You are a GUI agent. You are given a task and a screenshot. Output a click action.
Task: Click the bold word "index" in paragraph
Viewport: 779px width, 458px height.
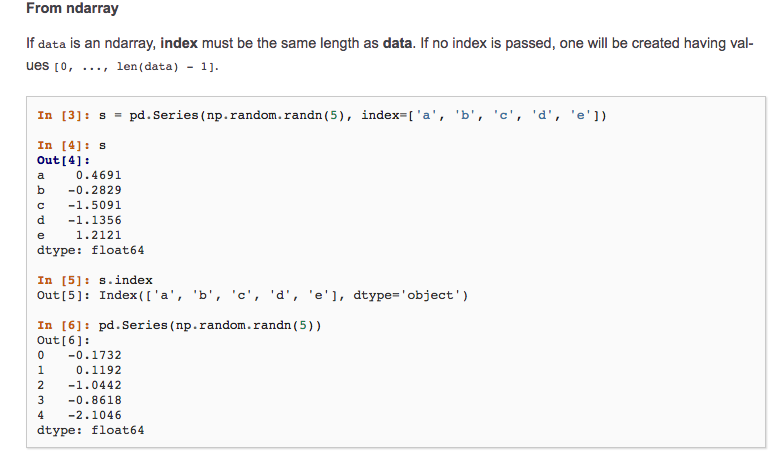[x=179, y=43]
